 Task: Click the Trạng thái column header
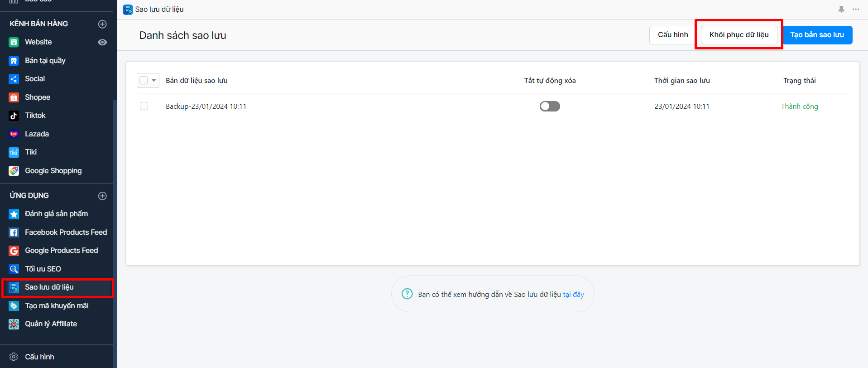[800, 81]
